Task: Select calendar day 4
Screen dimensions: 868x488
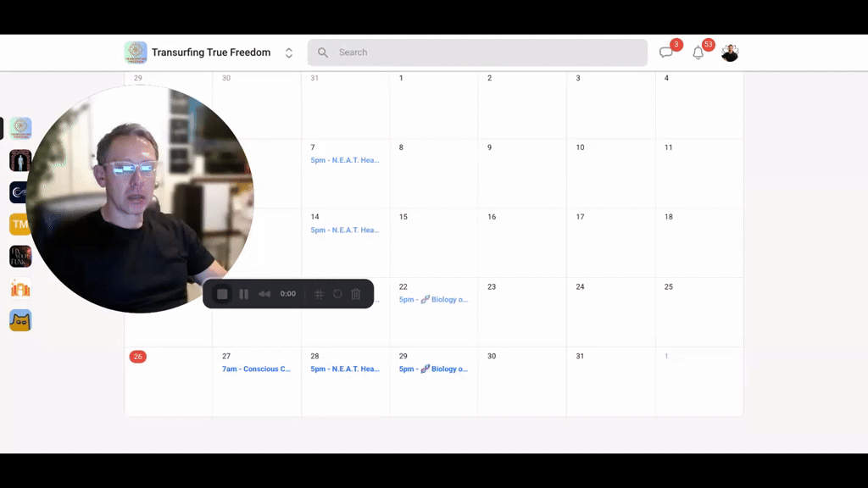Action: click(x=666, y=78)
